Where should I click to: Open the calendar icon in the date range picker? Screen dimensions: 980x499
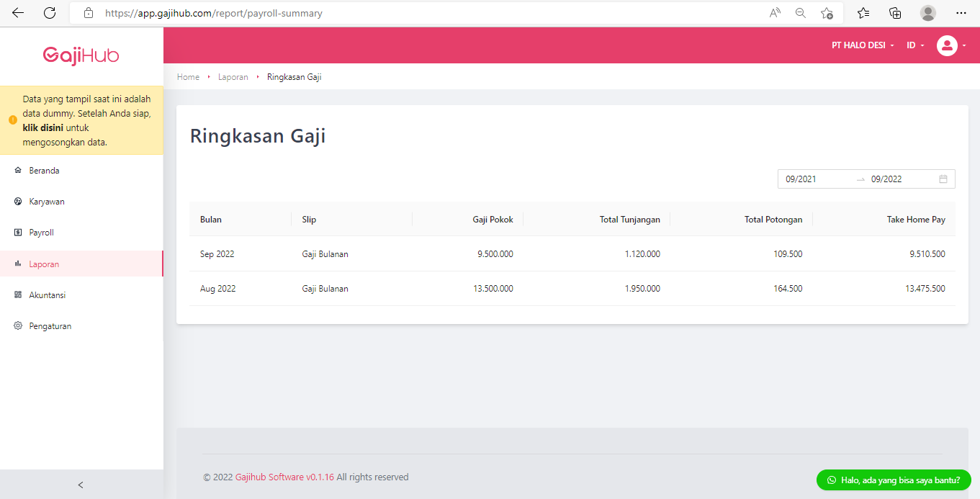coord(943,179)
